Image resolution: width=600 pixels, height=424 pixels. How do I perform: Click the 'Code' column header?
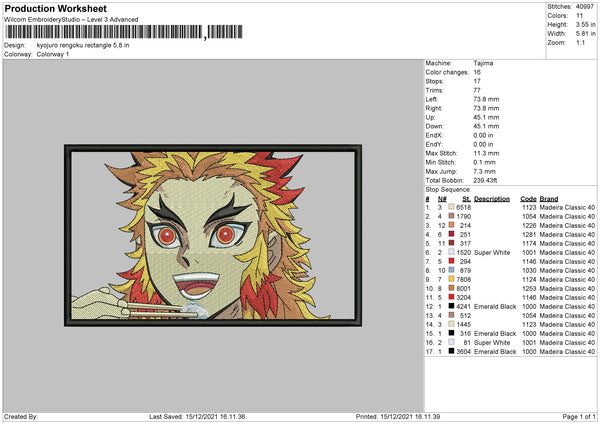point(528,199)
